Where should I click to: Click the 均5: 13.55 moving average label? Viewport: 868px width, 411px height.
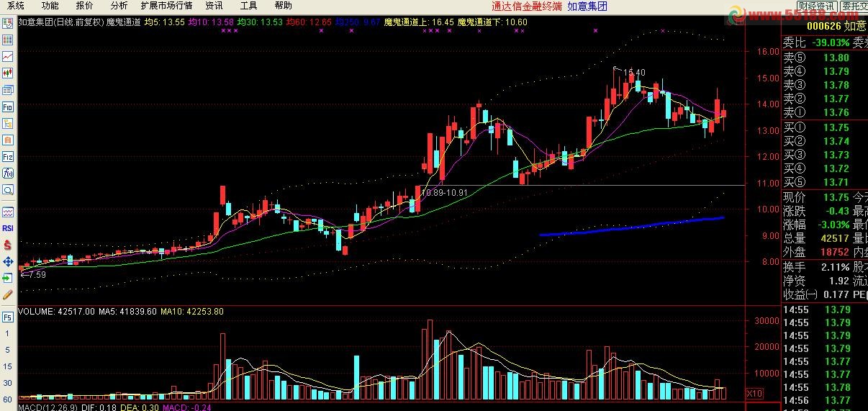tap(164, 22)
